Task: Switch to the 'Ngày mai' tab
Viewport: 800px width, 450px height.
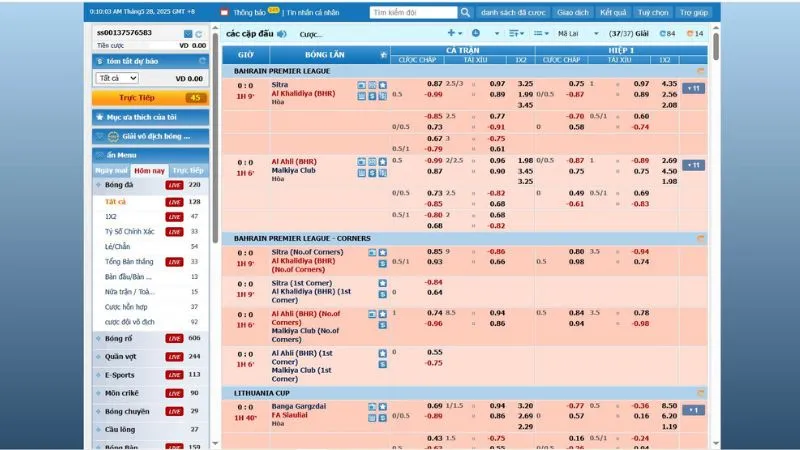Action: (x=111, y=171)
